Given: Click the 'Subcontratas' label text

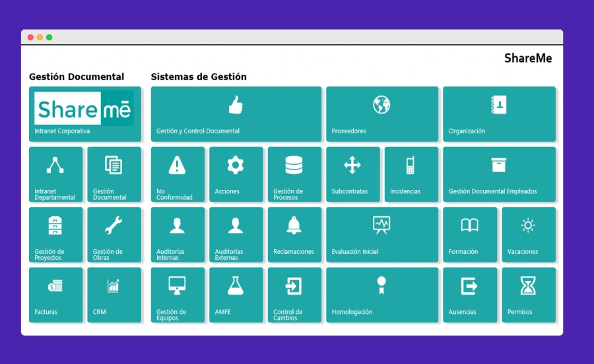Looking at the screenshot, I should [x=350, y=191].
